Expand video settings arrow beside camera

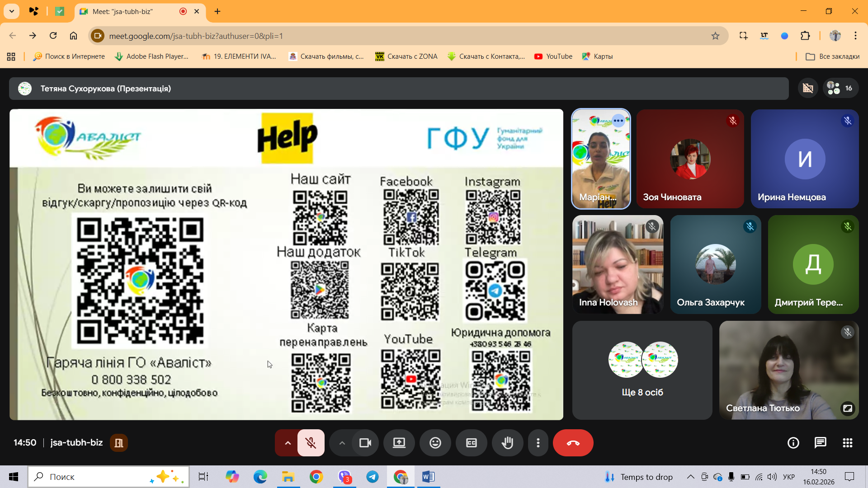click(x=342, y=443)
